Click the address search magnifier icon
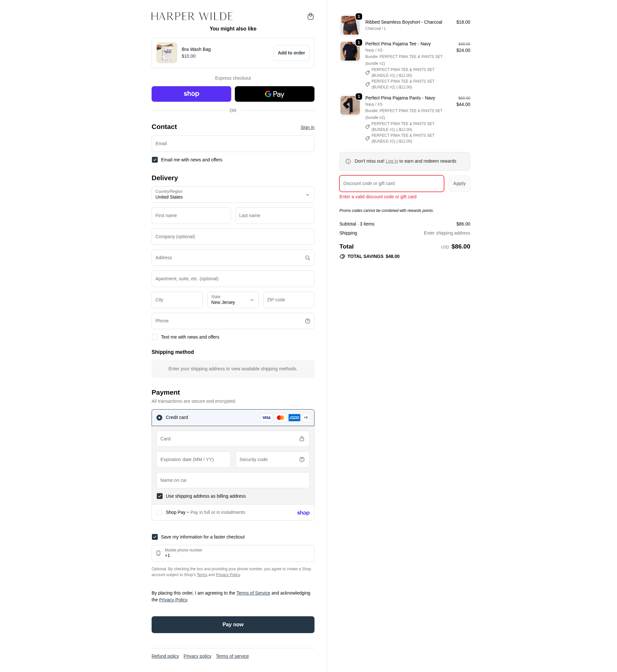 (x=307, y=258)
